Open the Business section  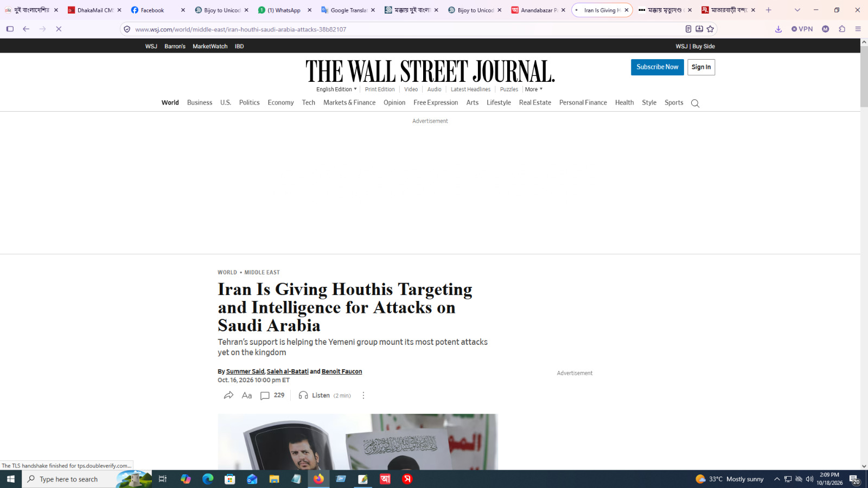tap(200, 102)
